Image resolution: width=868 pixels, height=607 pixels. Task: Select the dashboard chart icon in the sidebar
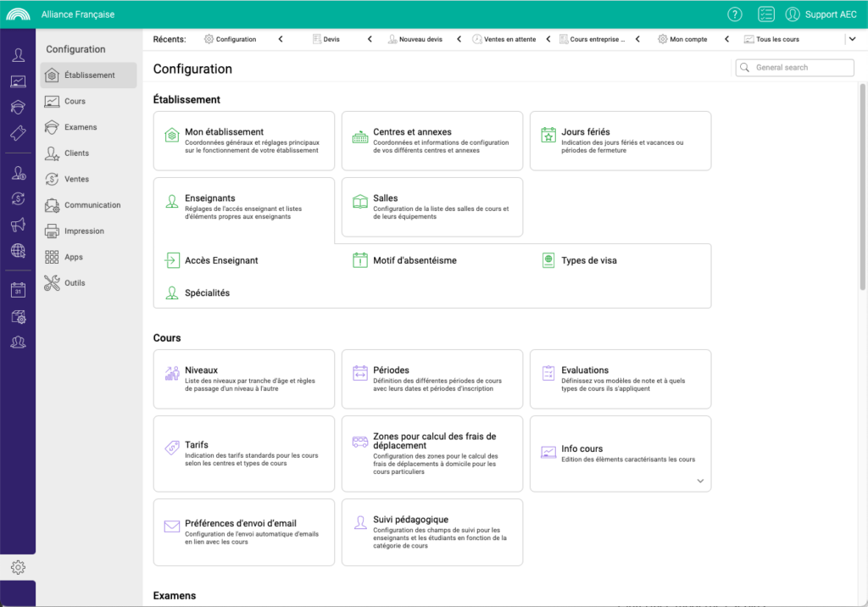pyautogui.click(x=17, y=80)
